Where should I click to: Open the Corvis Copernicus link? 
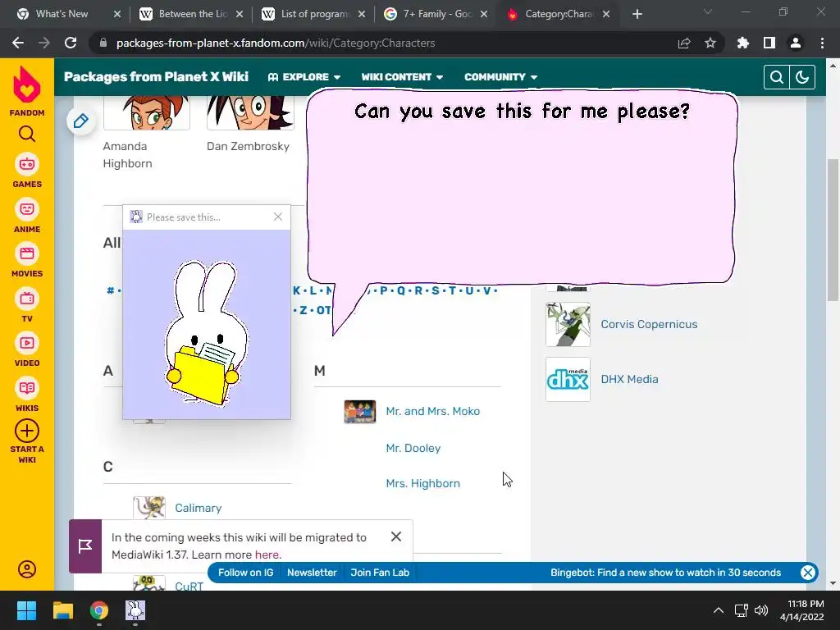pos(649,324)
